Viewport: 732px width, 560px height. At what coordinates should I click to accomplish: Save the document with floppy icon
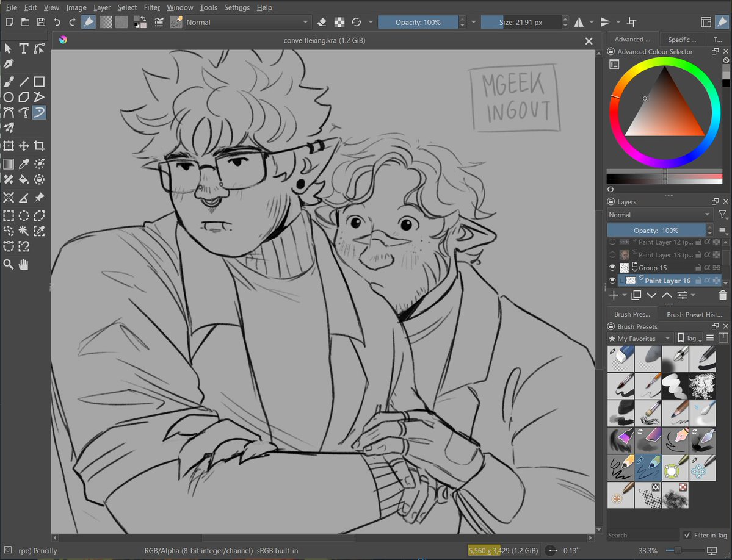coord(41,22)
